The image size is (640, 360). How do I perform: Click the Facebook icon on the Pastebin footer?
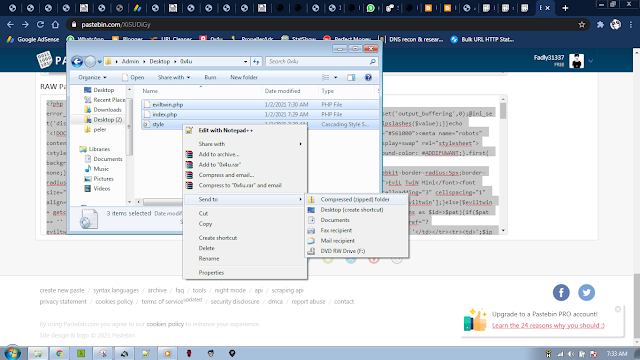coord(561,293)
